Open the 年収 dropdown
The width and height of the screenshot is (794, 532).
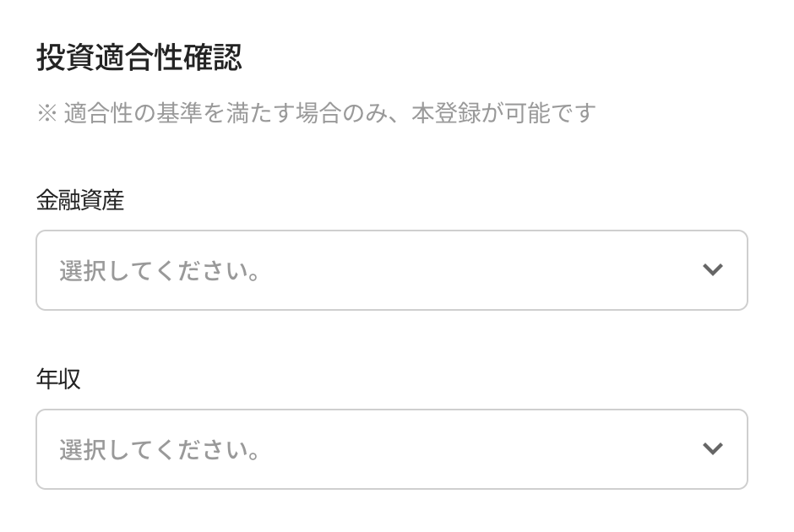click(391, 449)
